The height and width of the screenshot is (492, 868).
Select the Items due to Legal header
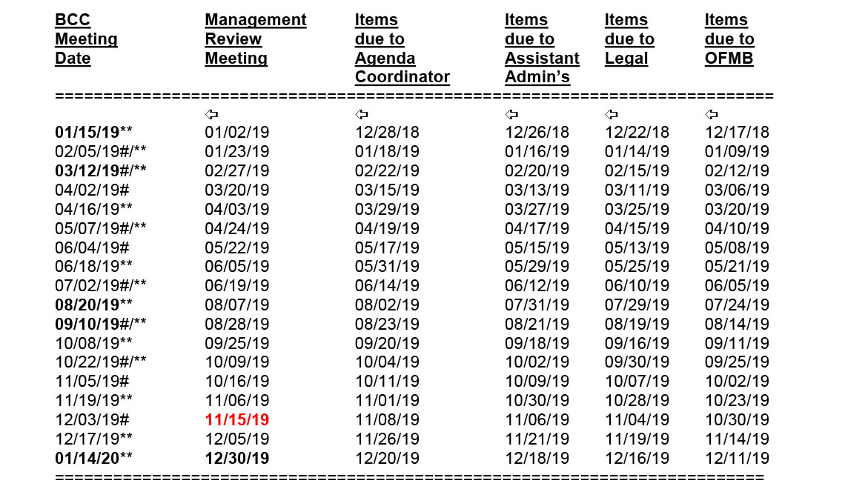629,39
